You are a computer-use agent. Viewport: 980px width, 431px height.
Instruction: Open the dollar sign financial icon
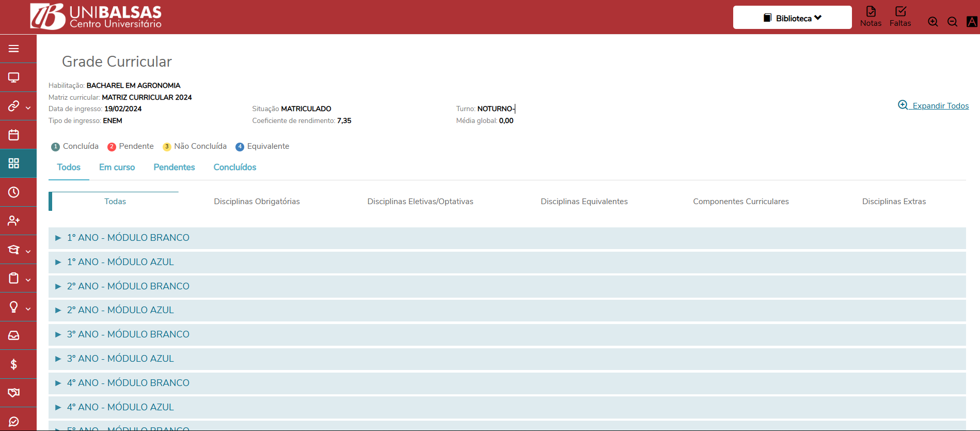tap(14, 364)
